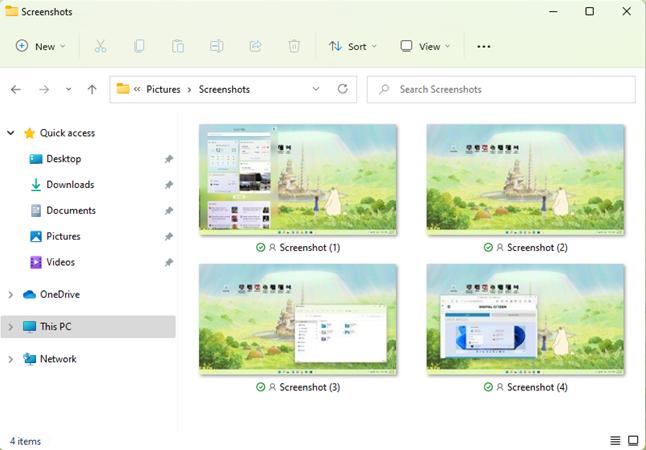This screenshot has width=646, height=450.
Task: Open the New dropdown menu
Action: pyautogui.click(x=40, y=46)
